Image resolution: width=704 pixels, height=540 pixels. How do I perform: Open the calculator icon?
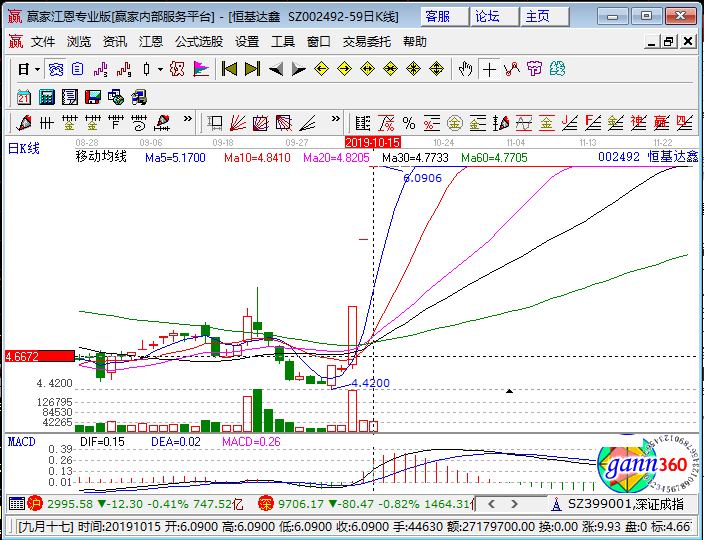coord(47,97)
